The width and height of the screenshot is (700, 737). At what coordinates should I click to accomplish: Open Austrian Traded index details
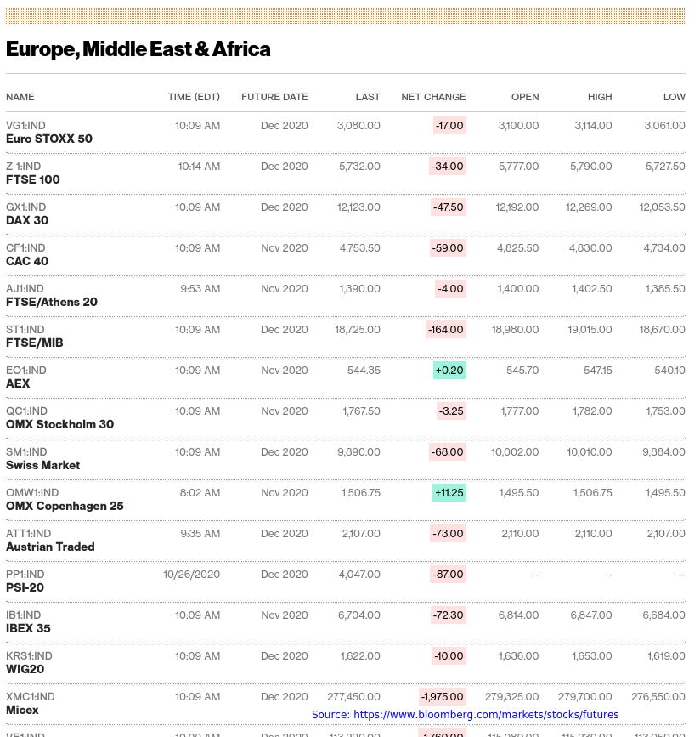tap(50, 547)
